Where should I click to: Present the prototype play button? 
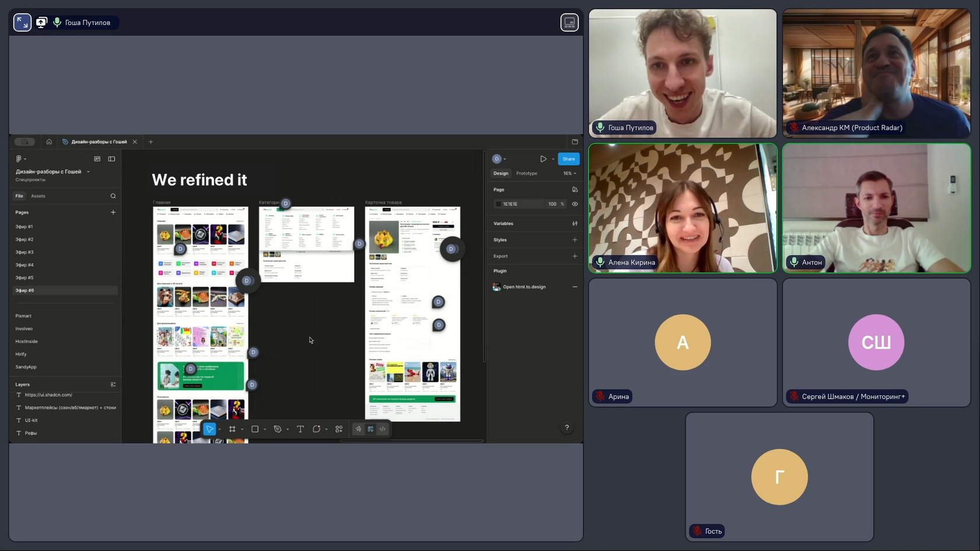543,159
